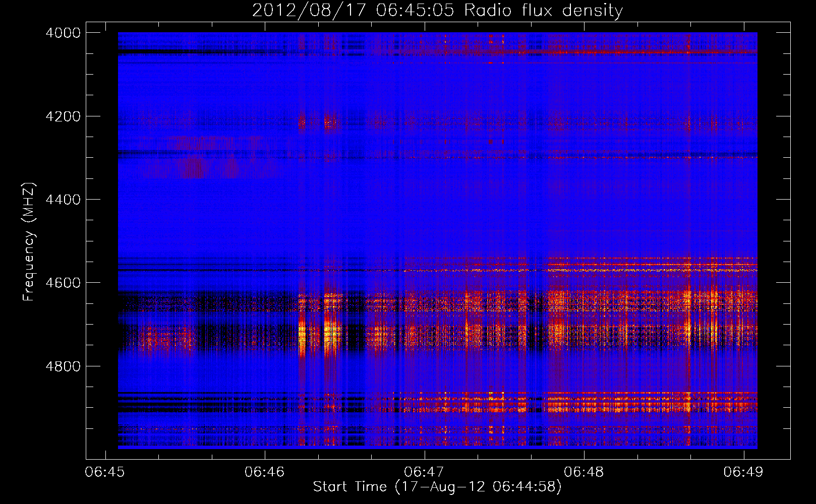Click the 06:46 time tick label

coord(265,472)
